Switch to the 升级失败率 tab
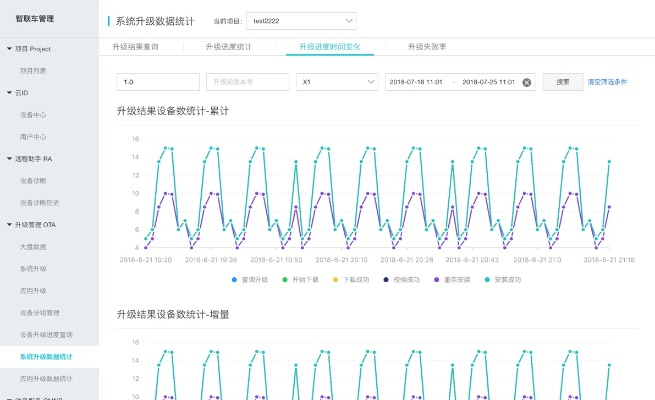The height and width of the screenshot is (400, 655). coord(427,46)
